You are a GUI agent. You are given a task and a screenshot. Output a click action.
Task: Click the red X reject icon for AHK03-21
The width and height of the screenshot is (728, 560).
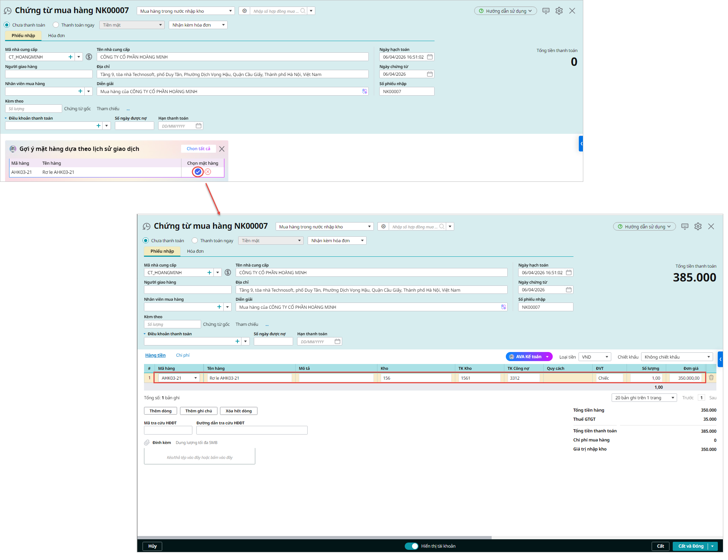click(208, 172)
